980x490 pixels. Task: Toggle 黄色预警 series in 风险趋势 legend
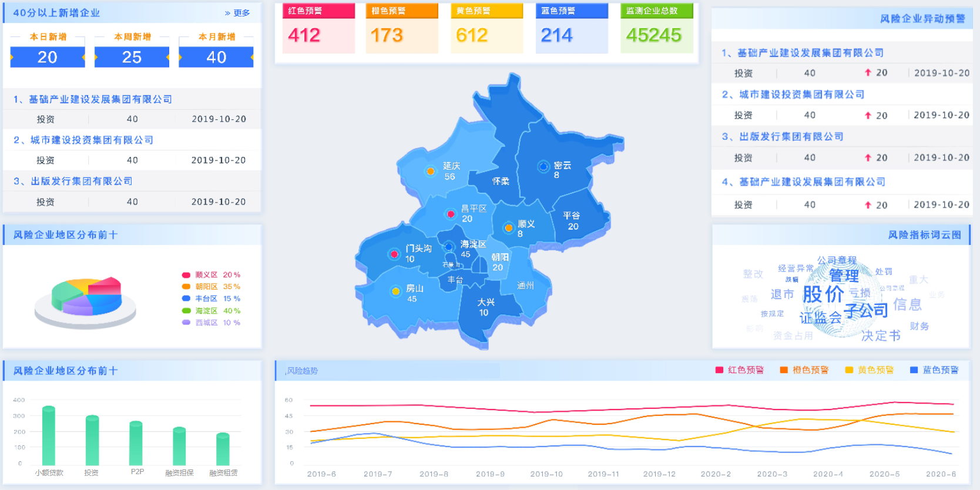tap(869, 370)
